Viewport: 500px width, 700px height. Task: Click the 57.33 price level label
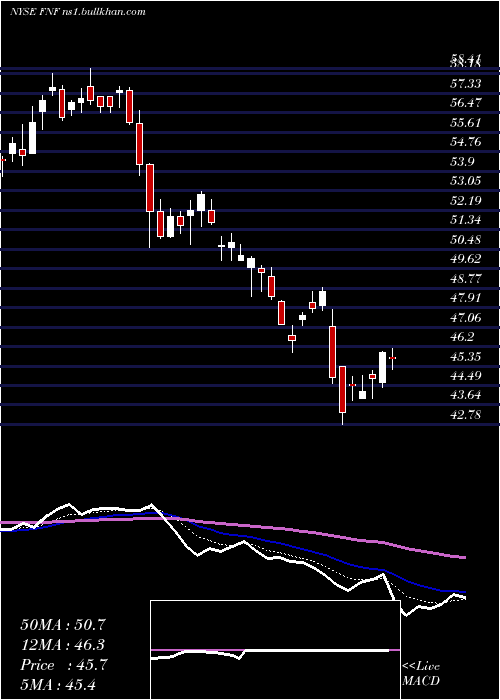(466, 83)
